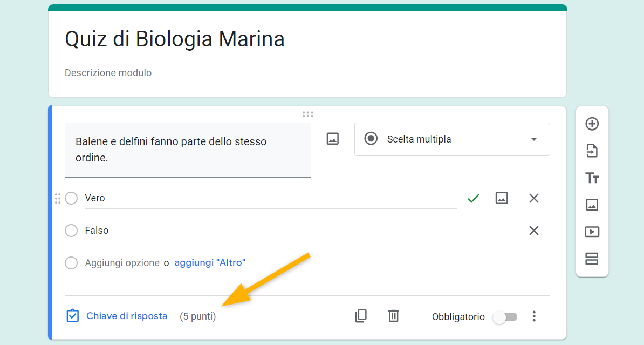Click the import questions icon

[592, 151]
